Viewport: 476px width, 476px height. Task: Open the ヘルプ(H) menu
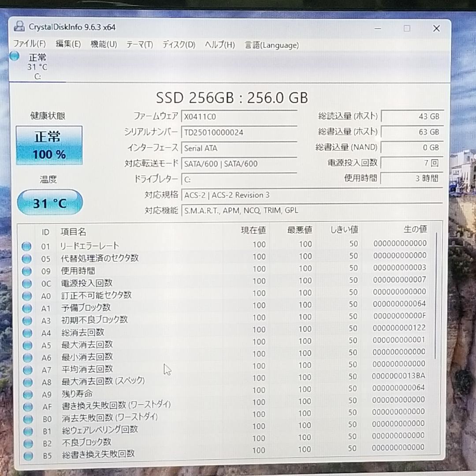[x=219, y=45]
